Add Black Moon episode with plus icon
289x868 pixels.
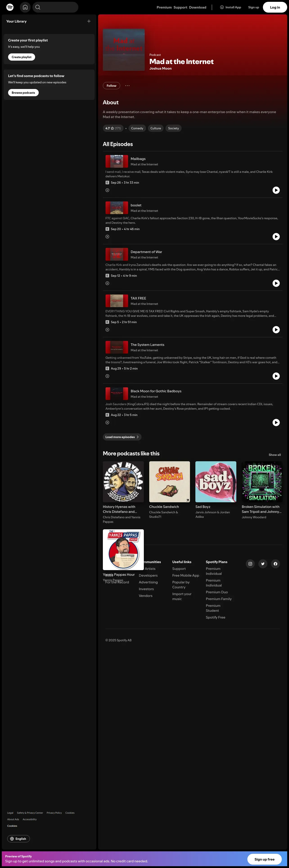tap(107, 423)
